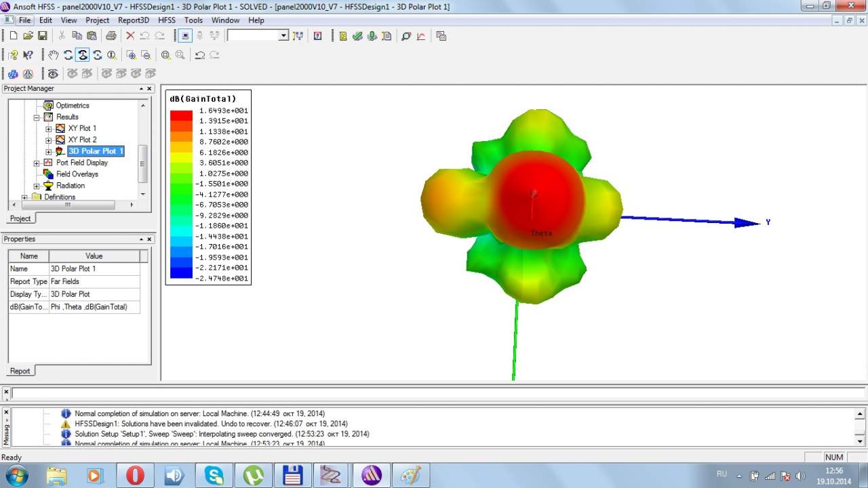Screen dimensions: 868x488
Task: Select XY Plot 2 in project tree
Action: (x=82, y=140)
